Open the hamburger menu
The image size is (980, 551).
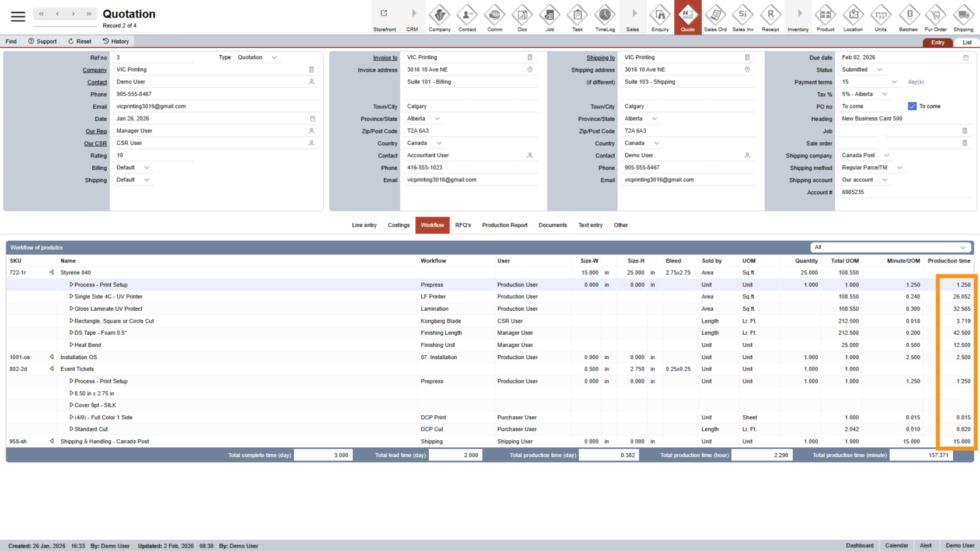tap(17, 16)
